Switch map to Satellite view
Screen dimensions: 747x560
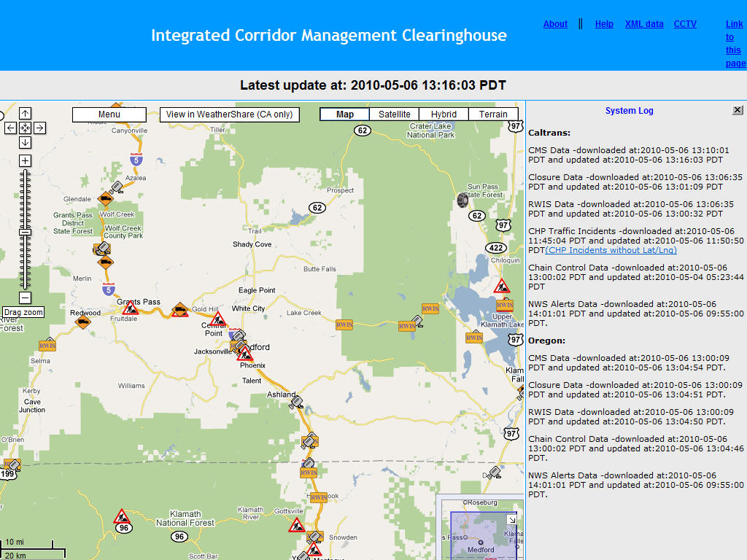pyautogui.click(x=394, y=114)
